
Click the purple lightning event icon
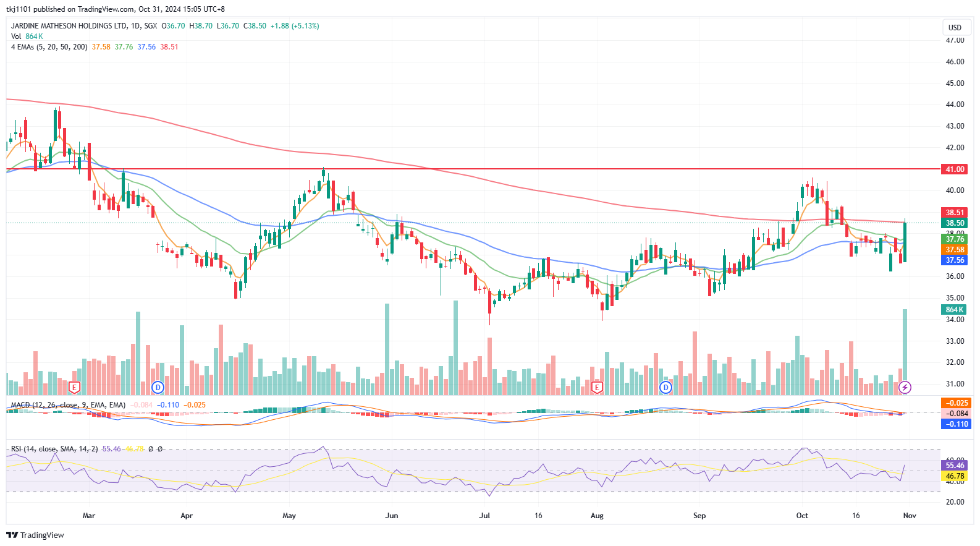point(905,388)
